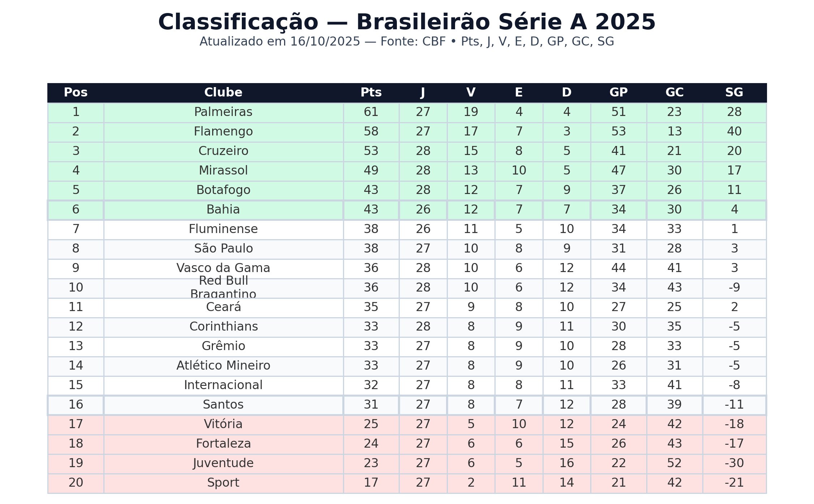Click Flamengo's goal difference value 40

coord(734,132)
